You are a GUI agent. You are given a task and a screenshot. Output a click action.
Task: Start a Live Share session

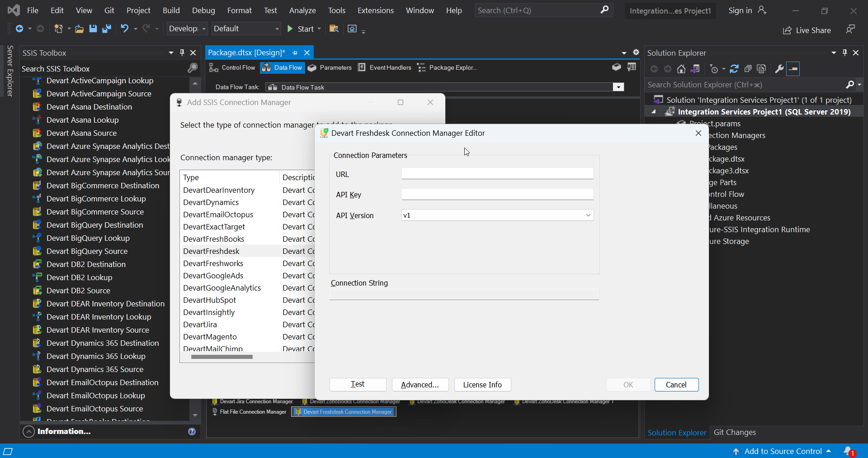click(x=807, y=30)
